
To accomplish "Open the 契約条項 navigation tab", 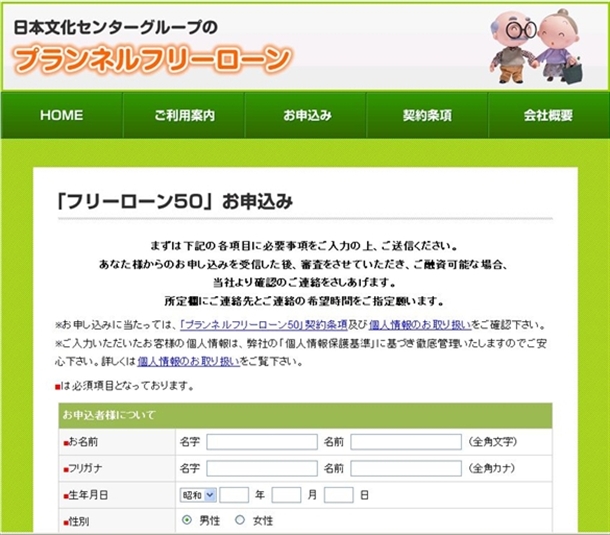I will pos(427,115).
